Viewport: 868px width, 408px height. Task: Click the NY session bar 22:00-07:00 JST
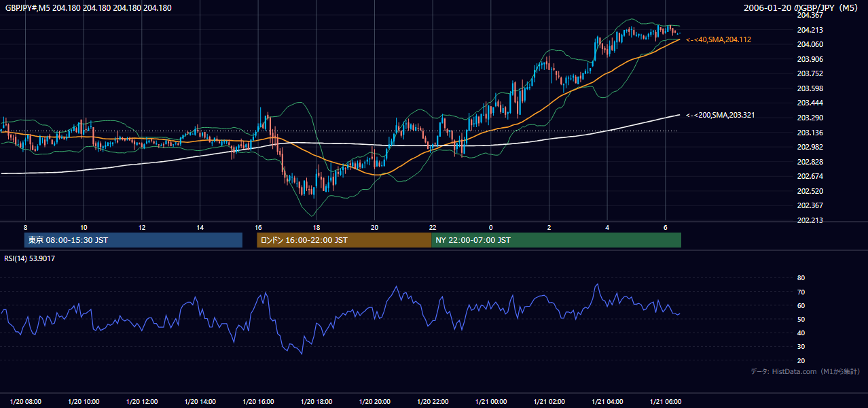pyautogui.click(x=556, y=240)
